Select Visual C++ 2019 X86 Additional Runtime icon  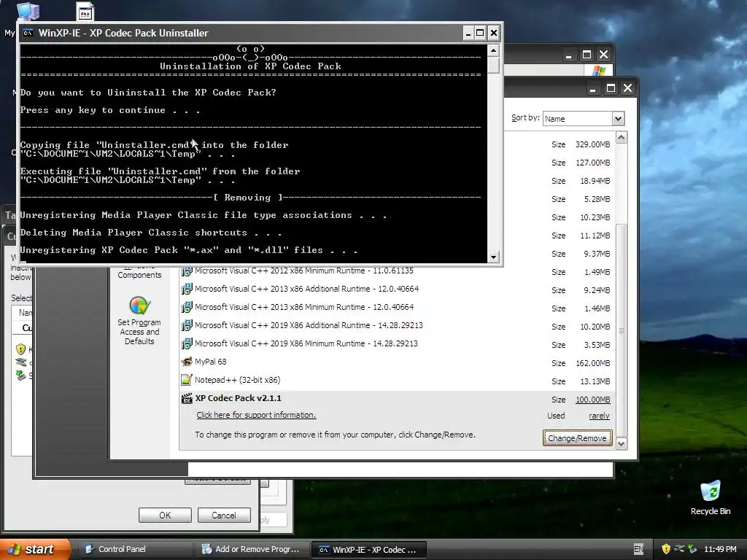point(187,326)
